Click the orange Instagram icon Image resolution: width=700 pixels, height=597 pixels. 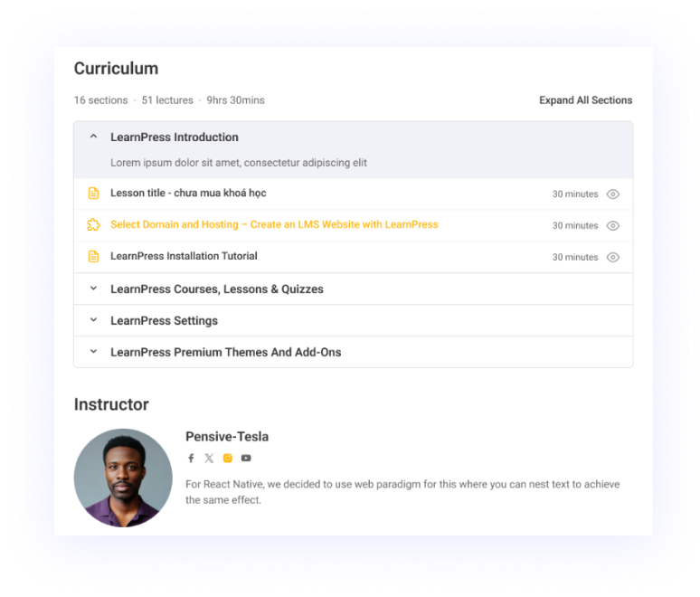(x=228, y=458)
